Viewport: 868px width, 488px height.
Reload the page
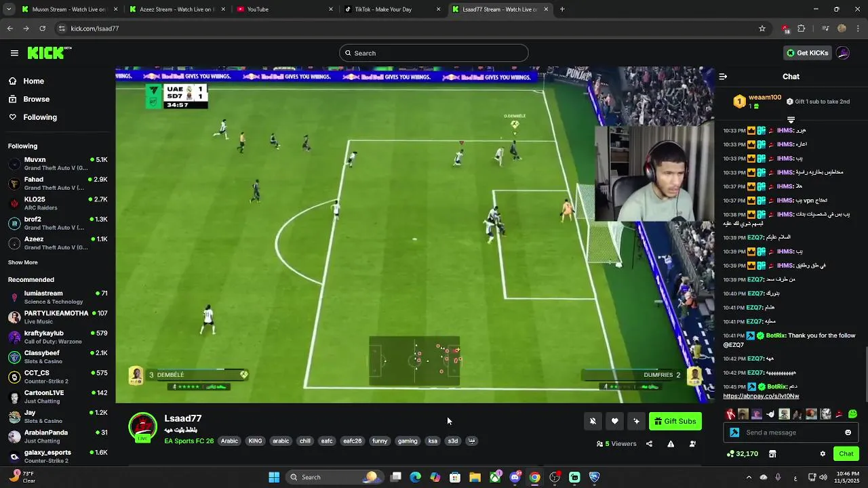[42, 28]
